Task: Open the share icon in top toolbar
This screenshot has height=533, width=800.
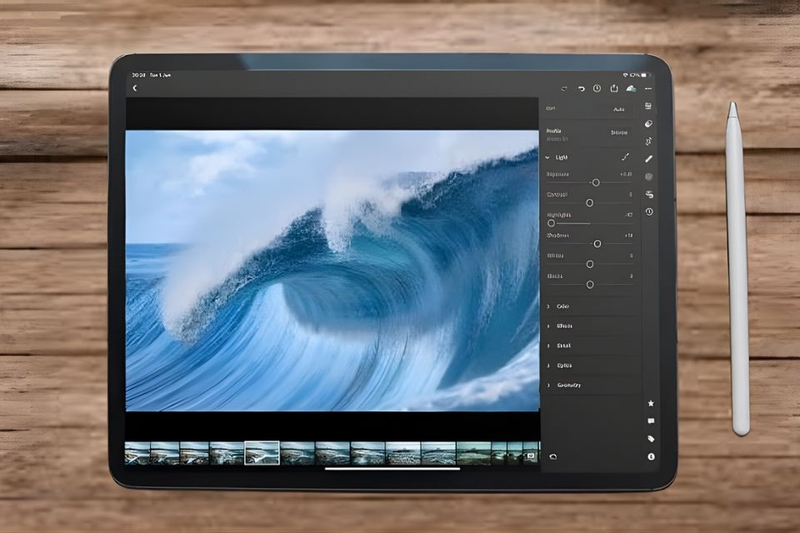Action: coord(614,88)
